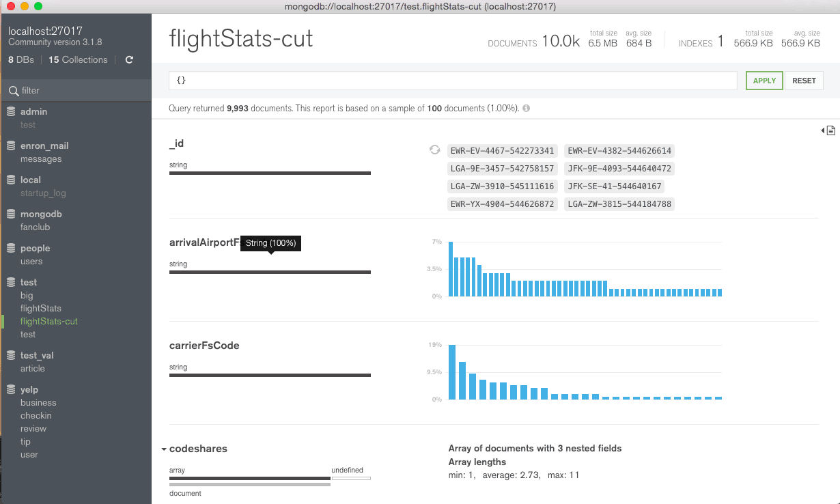The height and width of the screenshot is (504, 840).
Task: Refresh the databases list in the sidebar
Action: (x=128, y=59)
